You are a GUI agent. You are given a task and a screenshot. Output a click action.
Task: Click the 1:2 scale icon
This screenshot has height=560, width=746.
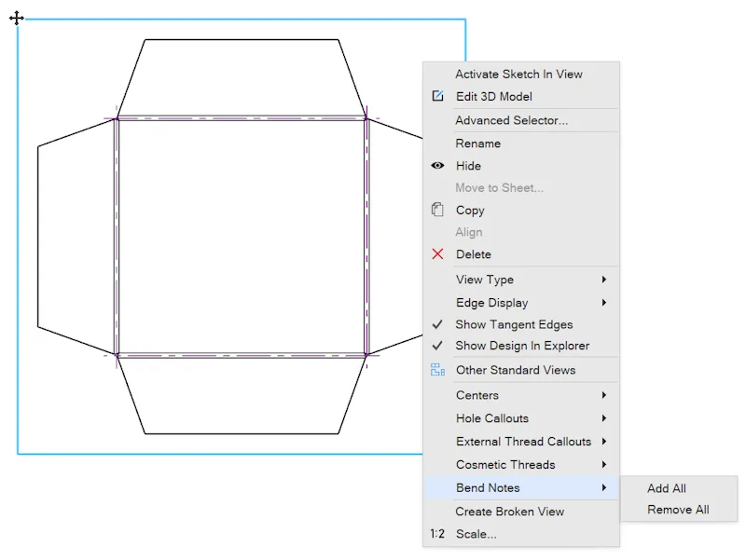(437, 534)
